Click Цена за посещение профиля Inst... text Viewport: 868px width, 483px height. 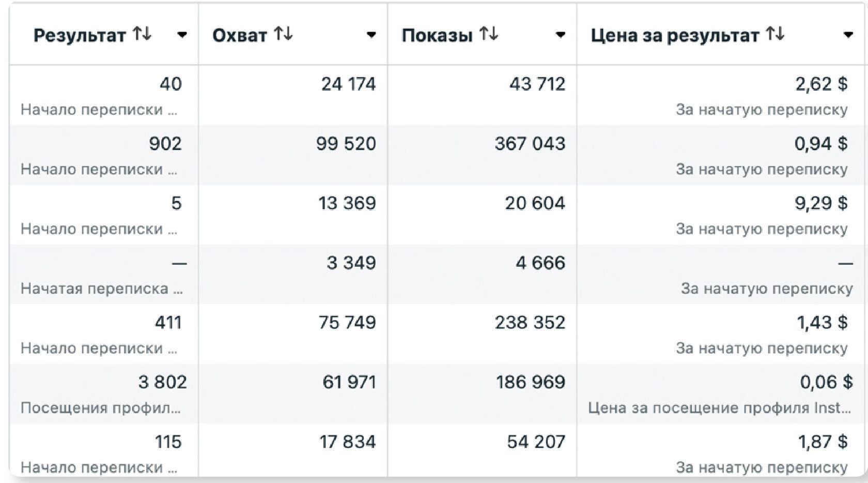tap(719, 408)
